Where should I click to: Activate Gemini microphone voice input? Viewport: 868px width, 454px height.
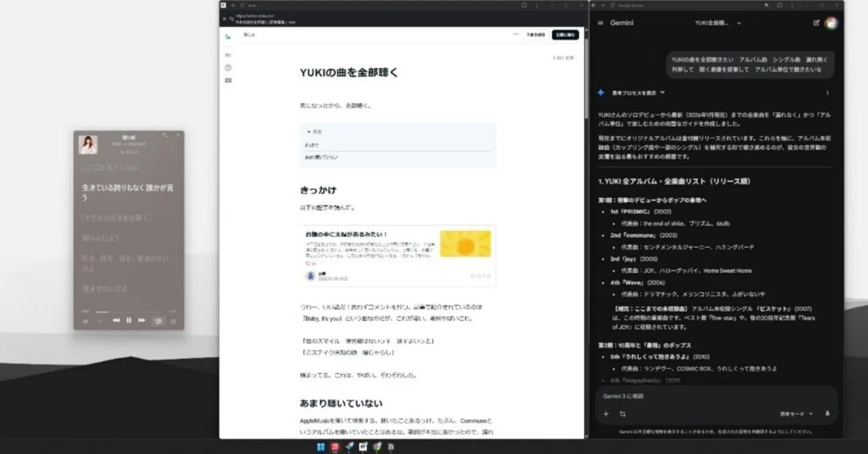point(827,414)
